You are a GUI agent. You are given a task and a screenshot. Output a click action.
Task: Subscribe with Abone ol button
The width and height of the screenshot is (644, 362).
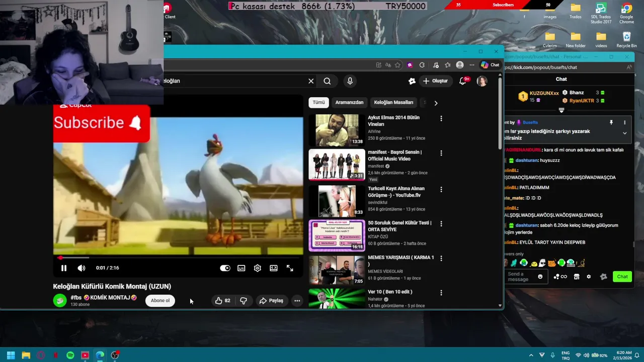(160, 301)
